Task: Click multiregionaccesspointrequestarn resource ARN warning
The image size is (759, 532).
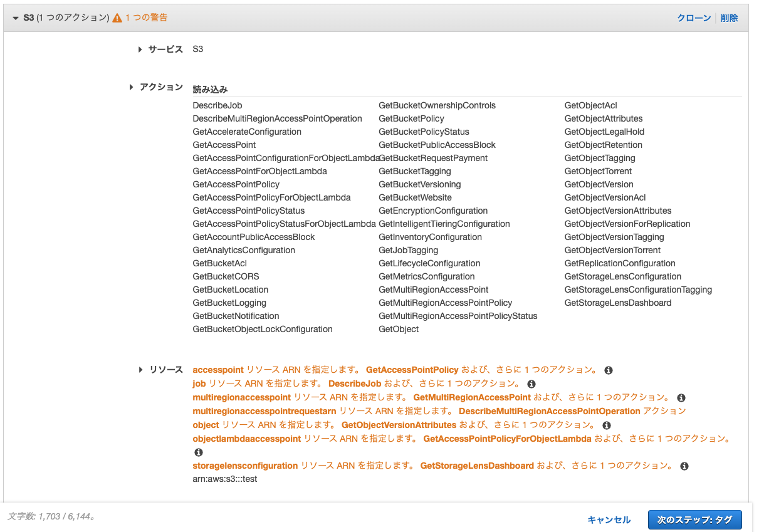Action: click(x=439, y=411)
